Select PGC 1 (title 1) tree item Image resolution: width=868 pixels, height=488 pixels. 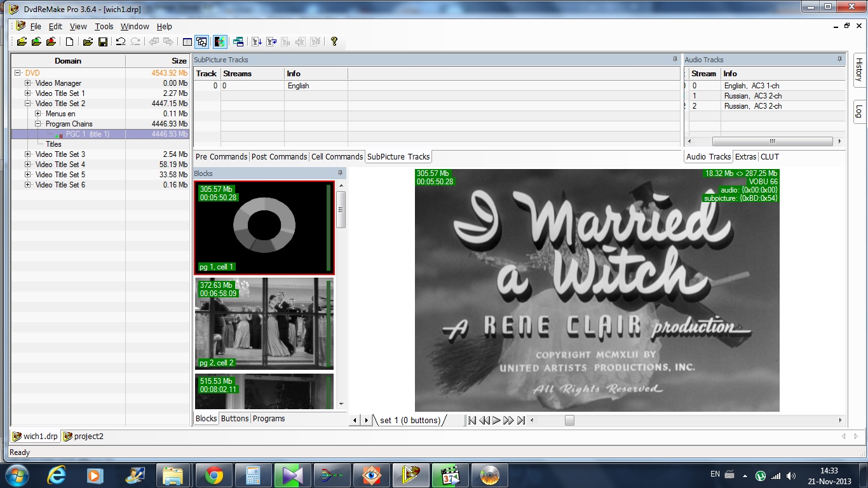(87, 134)
